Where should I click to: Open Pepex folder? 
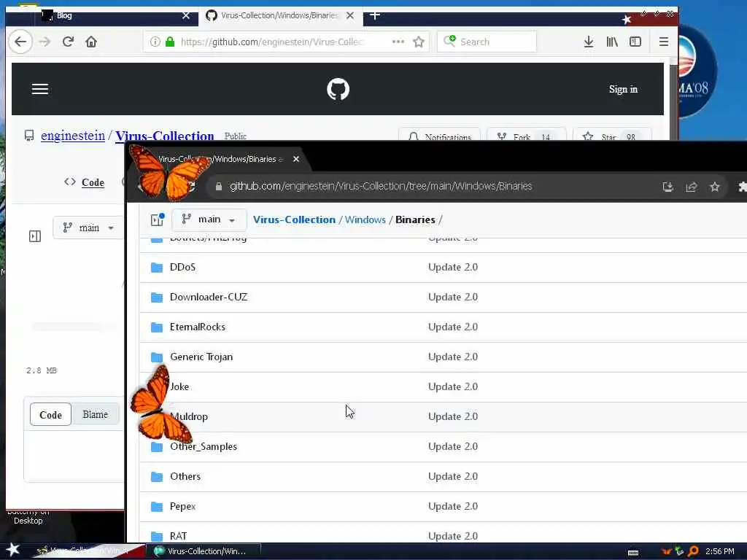(x=183, y=507)
